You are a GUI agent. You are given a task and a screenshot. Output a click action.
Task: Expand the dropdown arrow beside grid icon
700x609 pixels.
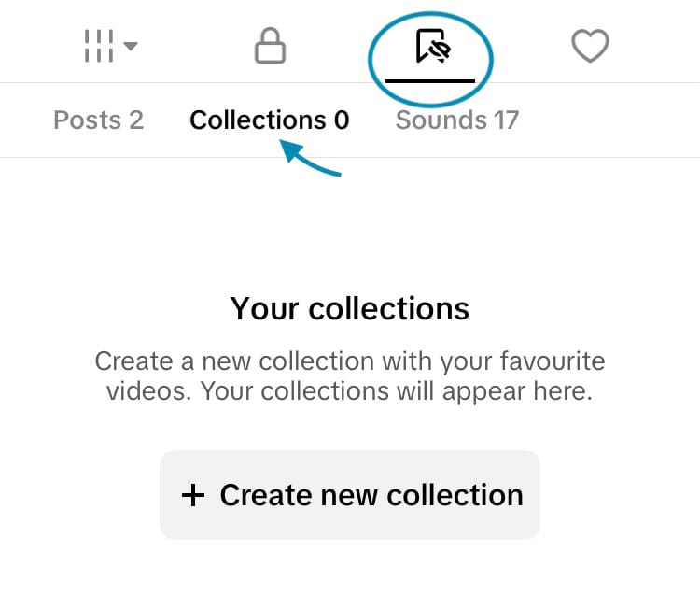coord(131,46)
